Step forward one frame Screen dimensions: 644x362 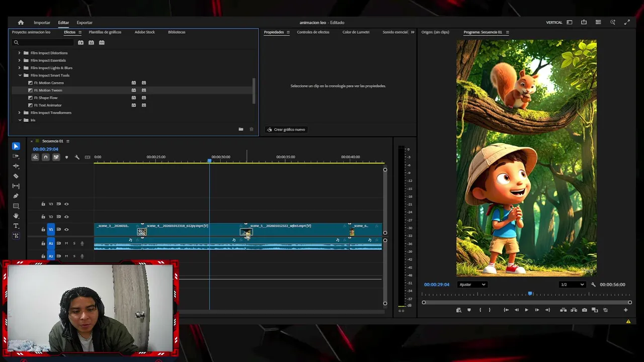[537, 310]
